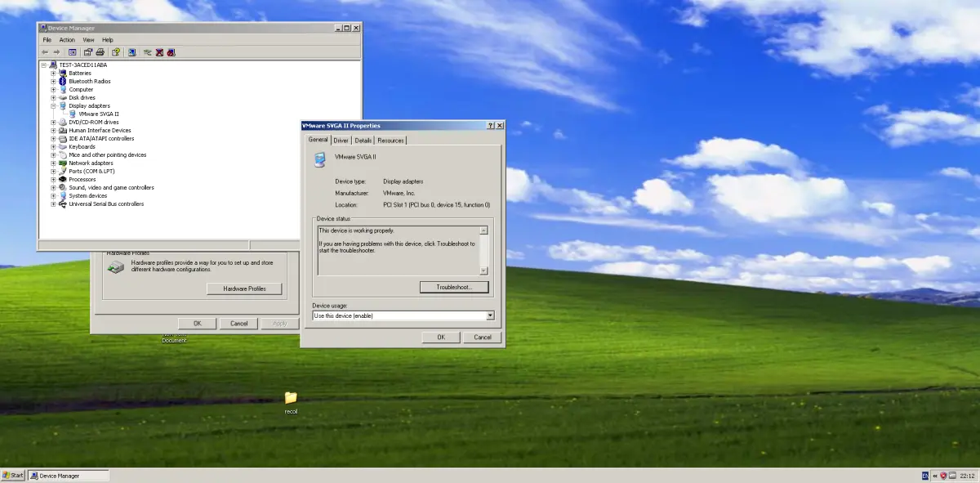Click the Bluetooth Radios icon
This screenshot has height=483, width=980.
(63, 81)
